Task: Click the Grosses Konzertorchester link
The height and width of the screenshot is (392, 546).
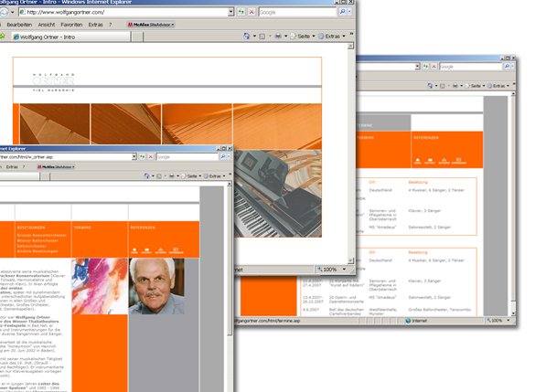Action: 42,236
